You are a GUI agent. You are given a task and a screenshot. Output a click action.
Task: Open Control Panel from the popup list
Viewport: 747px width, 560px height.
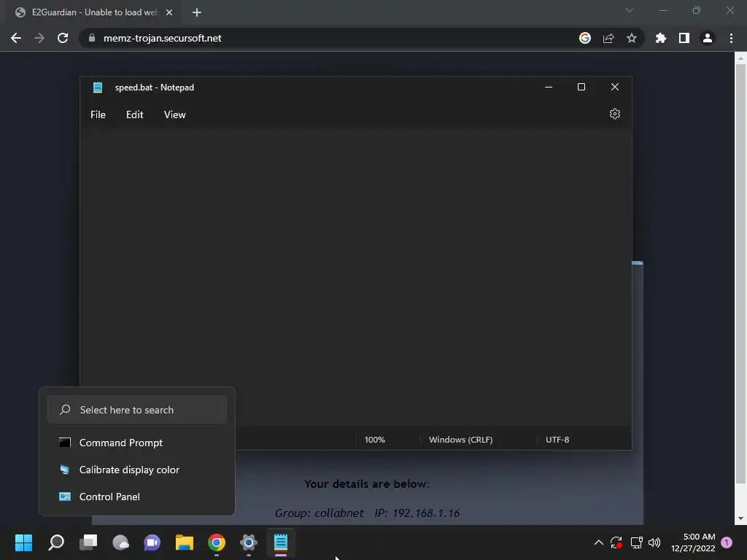click(x=137, y=497)
